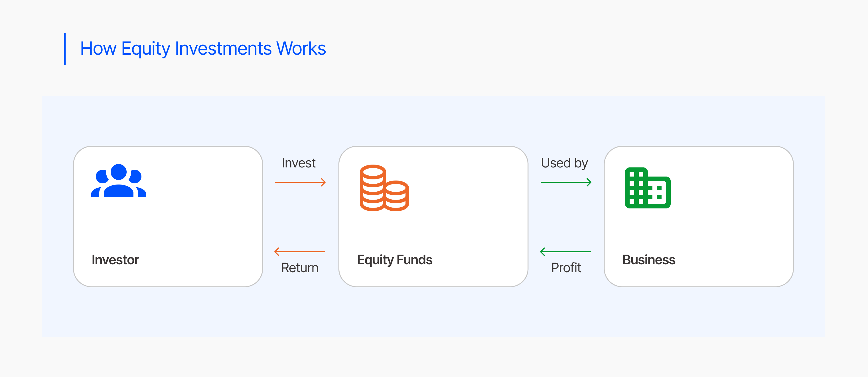This screenshot has width=868, height=377.
Task: Click the Business label text
Action: click(x=649, y=260)
